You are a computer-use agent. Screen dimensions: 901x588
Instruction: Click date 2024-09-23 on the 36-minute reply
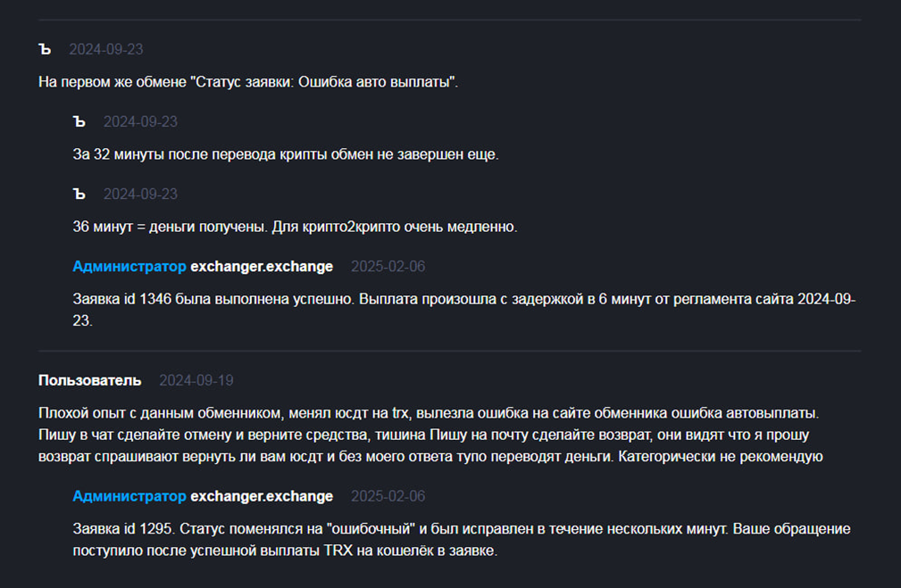140,195
